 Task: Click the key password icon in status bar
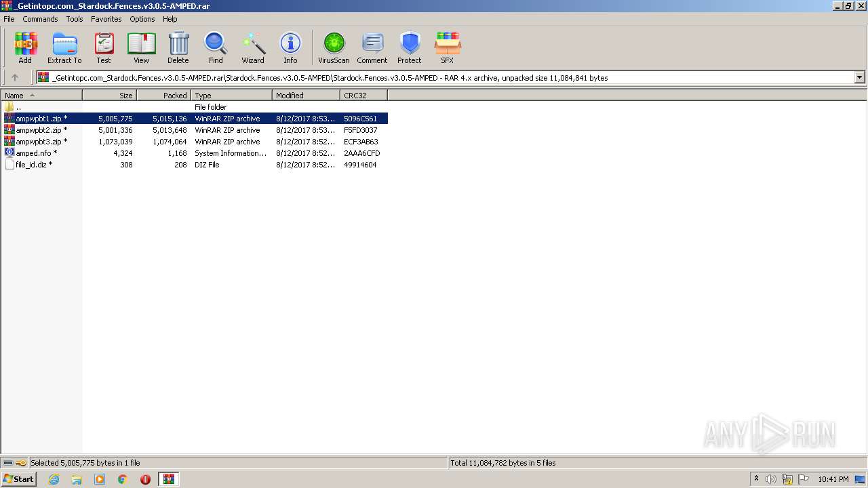[21, 463]
